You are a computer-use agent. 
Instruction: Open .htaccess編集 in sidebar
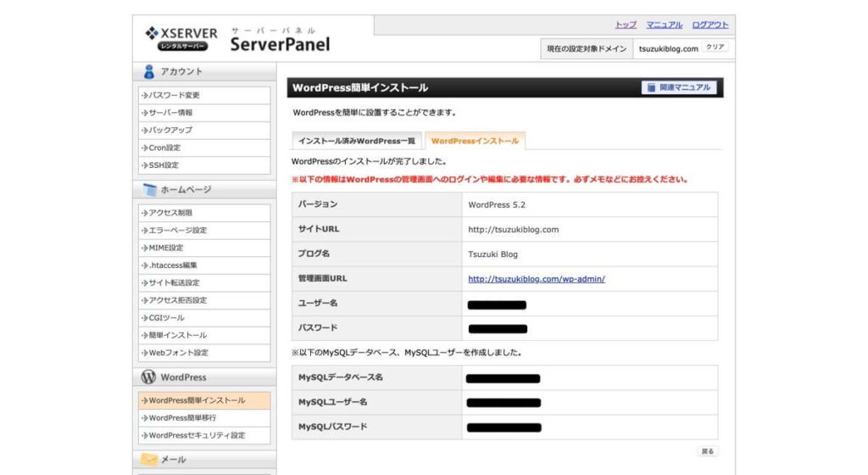pyautogui.click(x=204, y=265)
